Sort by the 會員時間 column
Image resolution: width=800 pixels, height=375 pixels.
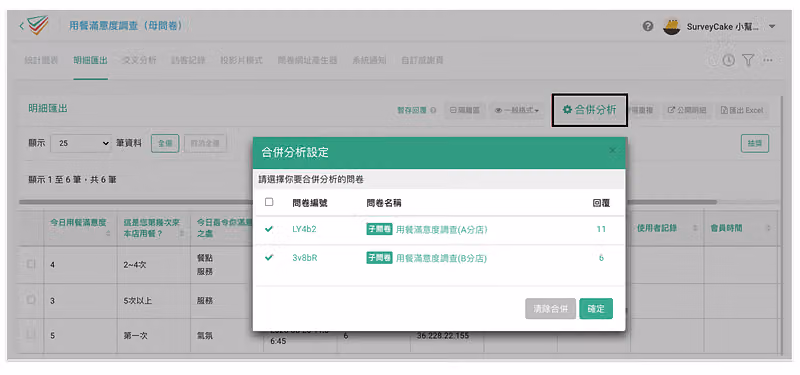tap(740, 228)
